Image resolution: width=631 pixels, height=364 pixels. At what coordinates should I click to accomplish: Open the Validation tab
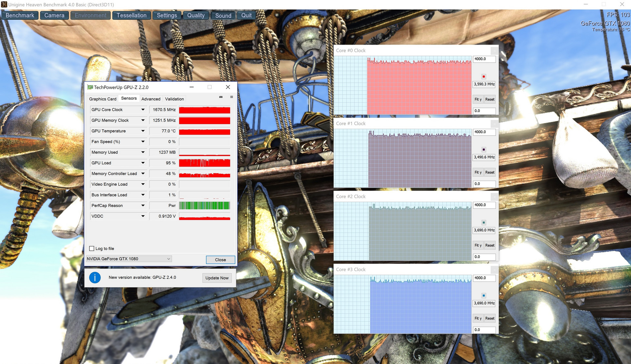point(174,99)
